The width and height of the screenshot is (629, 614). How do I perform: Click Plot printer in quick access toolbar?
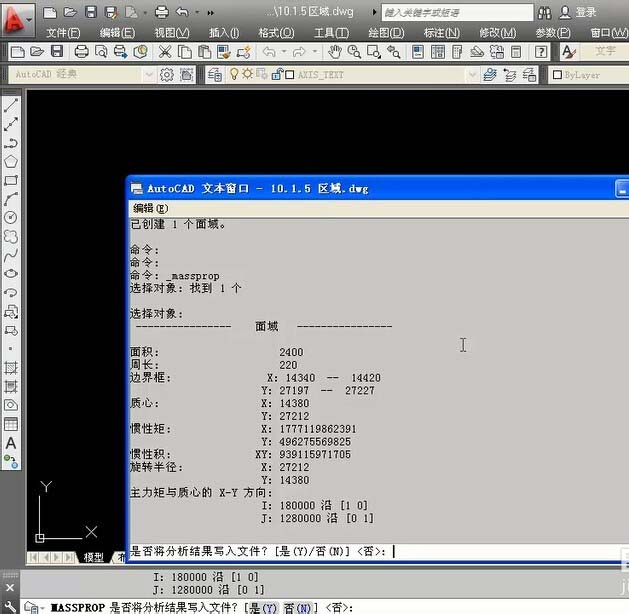point(162,12)
